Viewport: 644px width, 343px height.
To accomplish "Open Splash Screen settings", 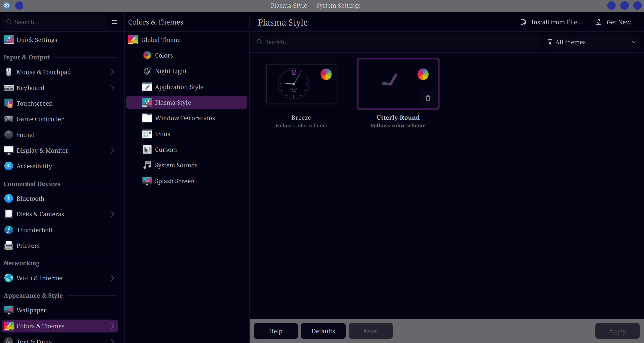I will (187, 181).
